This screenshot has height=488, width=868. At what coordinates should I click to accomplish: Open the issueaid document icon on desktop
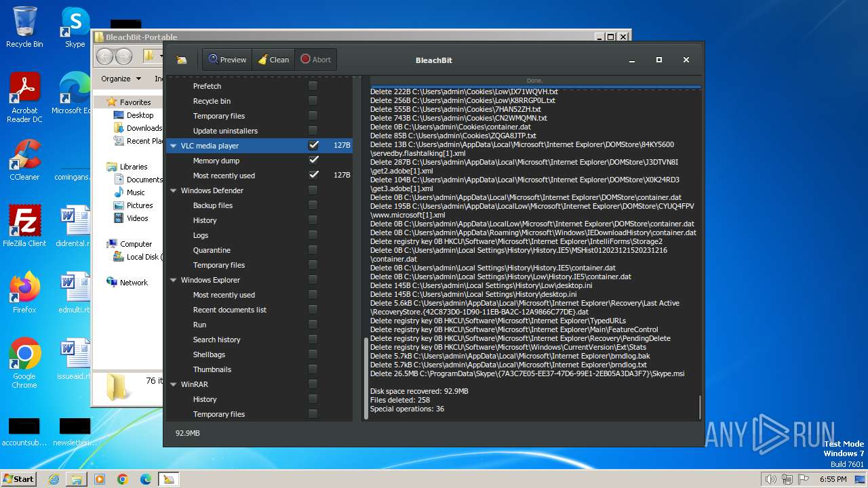[73, 359]
